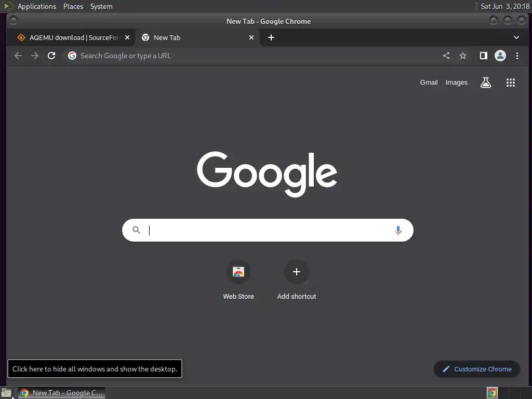Click the Google icon in the address bar
The width and height of the screenshot is (532, 399).
click(x=72, y=56)
